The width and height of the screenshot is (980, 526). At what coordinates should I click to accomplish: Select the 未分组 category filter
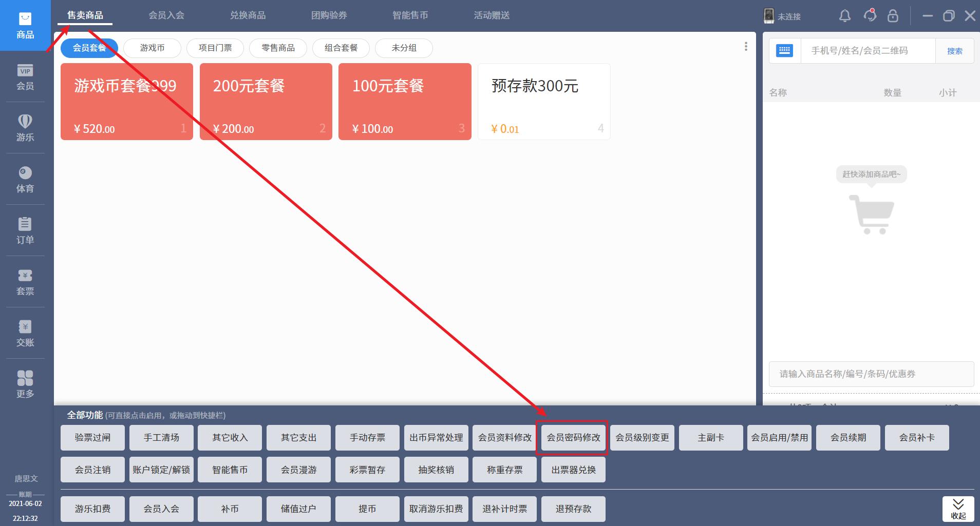(404, 48)
